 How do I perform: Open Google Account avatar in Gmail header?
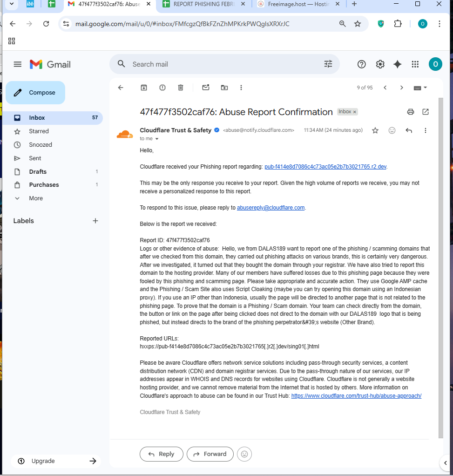click(435, 64)
